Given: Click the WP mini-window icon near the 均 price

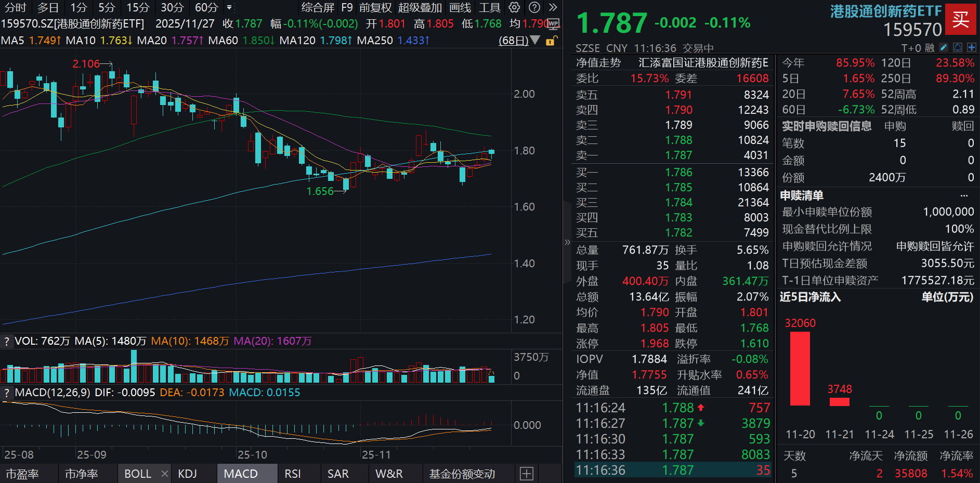Looking at the screenshot, I should point(553,24).
